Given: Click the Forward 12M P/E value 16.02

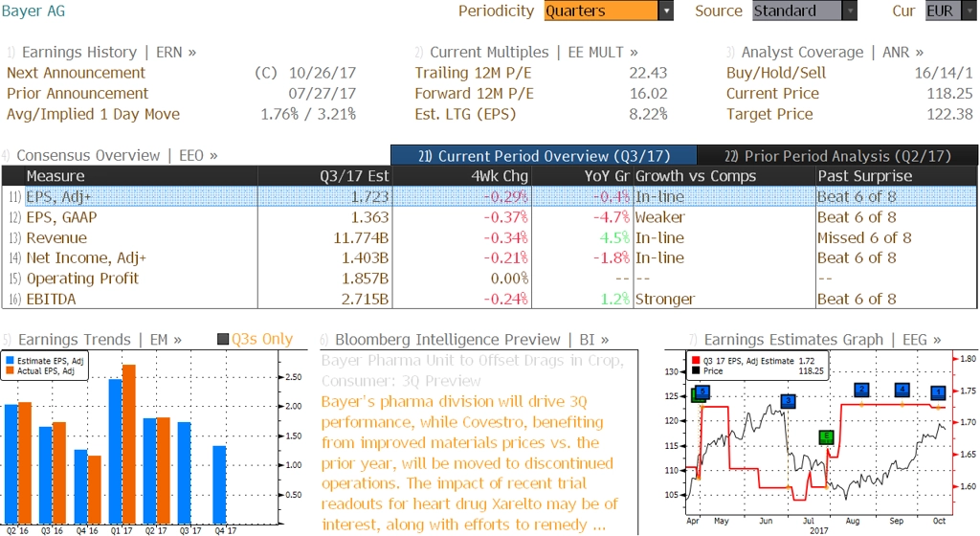Looking at the screenshot, I should click(648, 93).
